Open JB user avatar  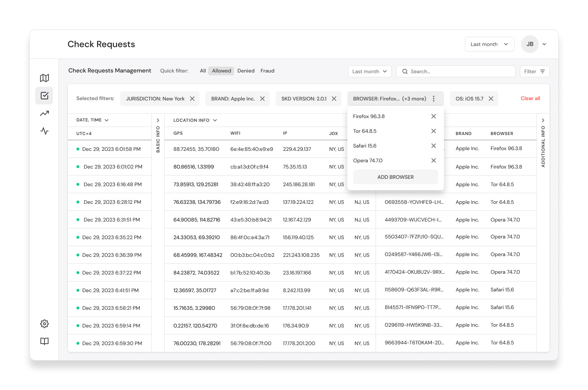coord(530,44)
